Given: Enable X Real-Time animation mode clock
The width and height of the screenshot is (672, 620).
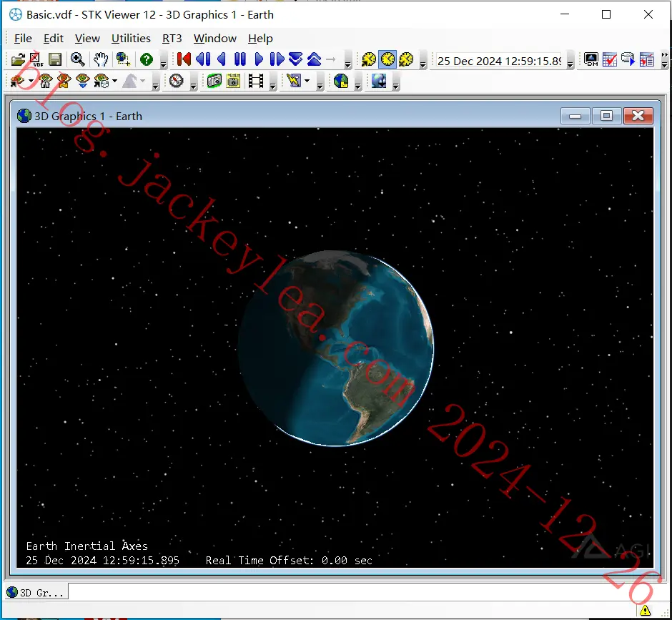Looking at the screenshot, I should click(406, 59).
